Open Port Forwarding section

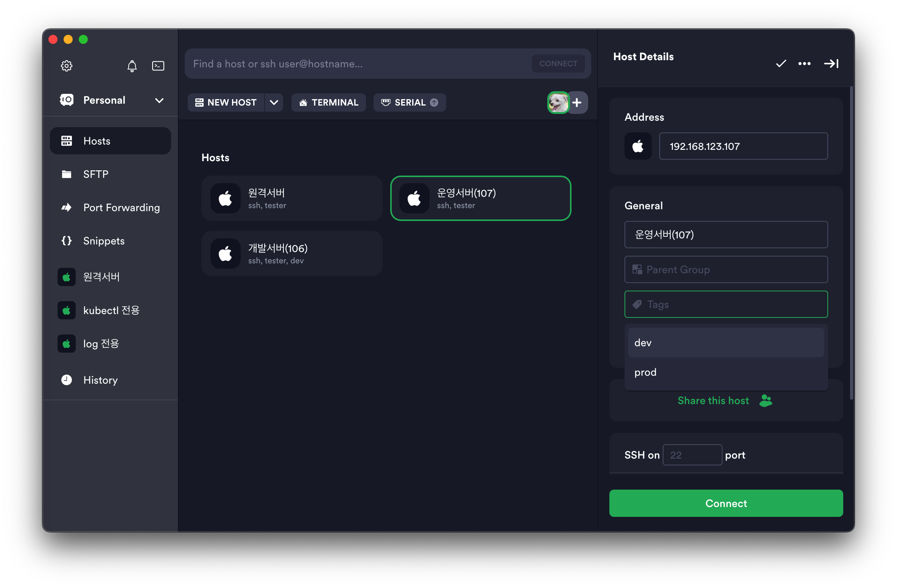pos(121,207)
